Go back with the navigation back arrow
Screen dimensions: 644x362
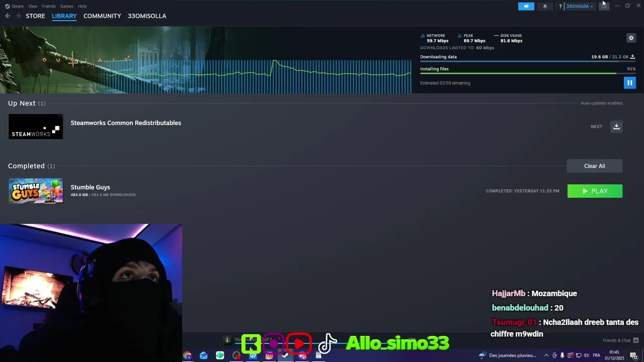(x=8, y=16)
